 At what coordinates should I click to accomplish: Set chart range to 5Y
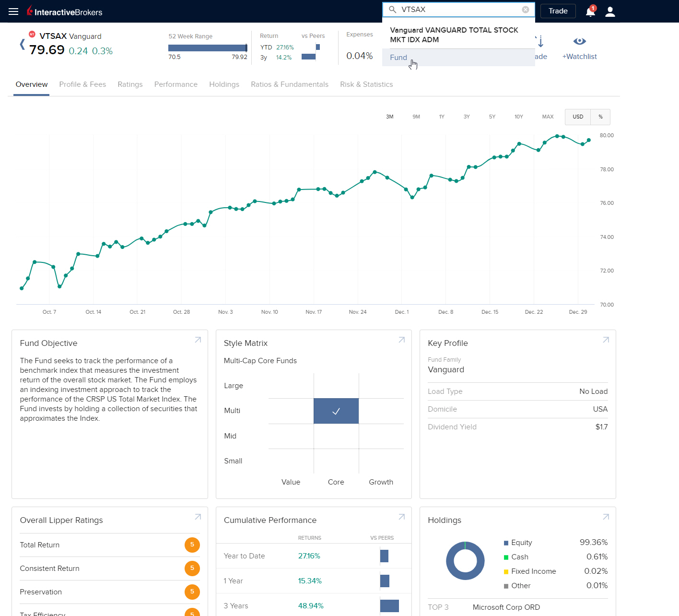[492, 117]
